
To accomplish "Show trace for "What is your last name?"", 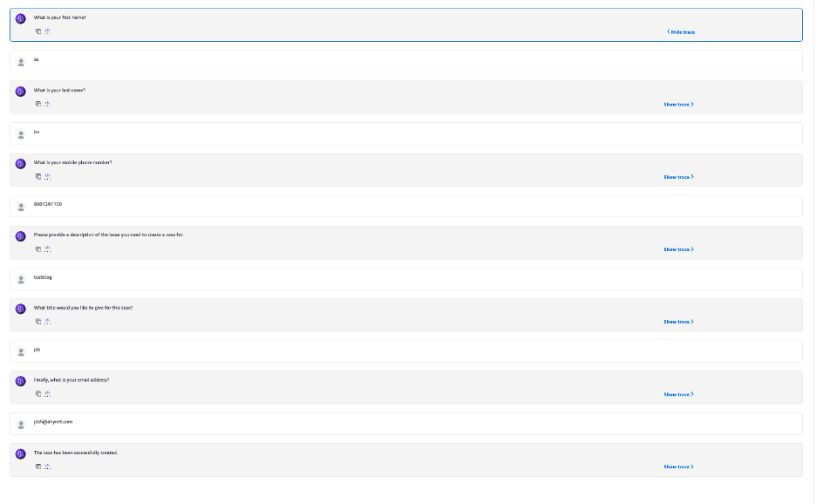I will tap(678, 104).
